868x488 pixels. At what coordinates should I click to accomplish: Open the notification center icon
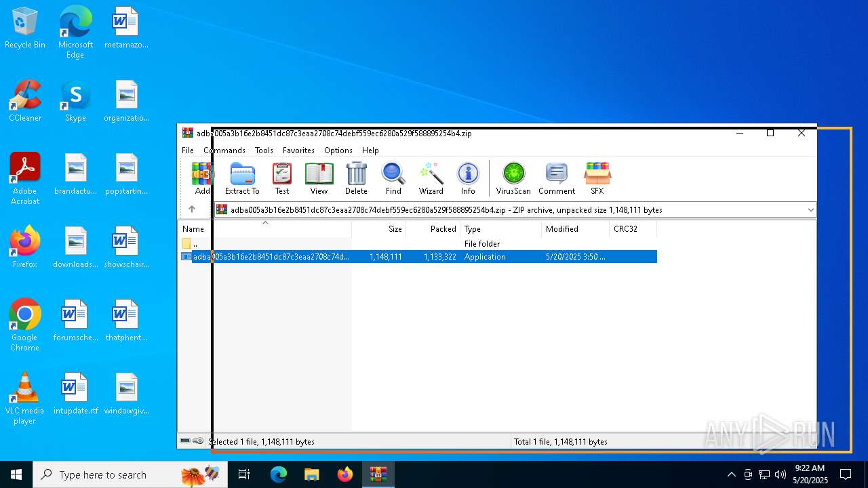tap(846, 474)
